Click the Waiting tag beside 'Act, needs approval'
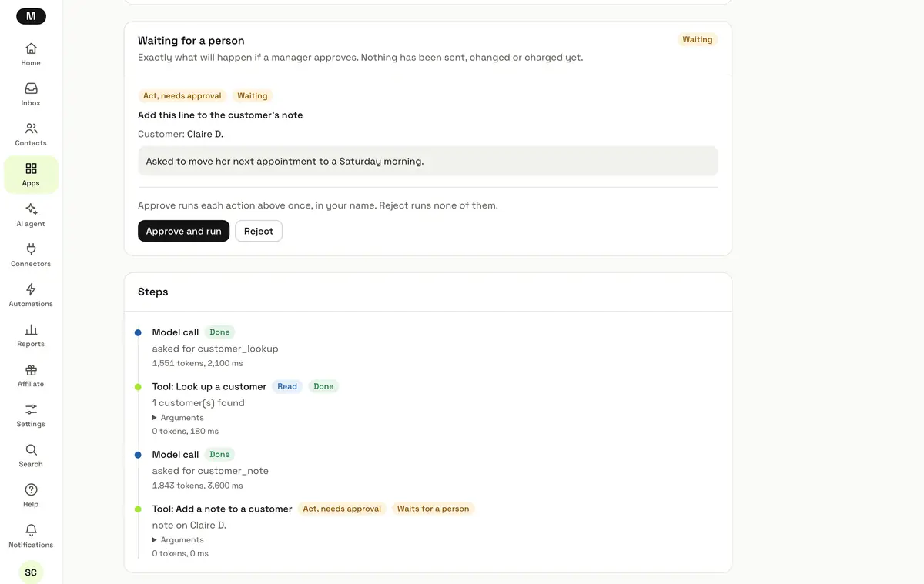The height and width of the screenshot is (584, 924). click(x=253, y=96)
